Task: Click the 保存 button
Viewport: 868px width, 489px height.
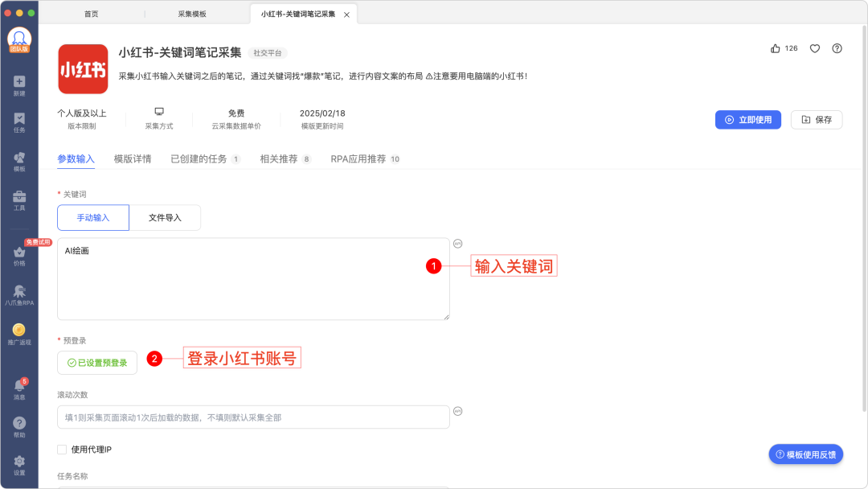Action: (x=817, y=120)
